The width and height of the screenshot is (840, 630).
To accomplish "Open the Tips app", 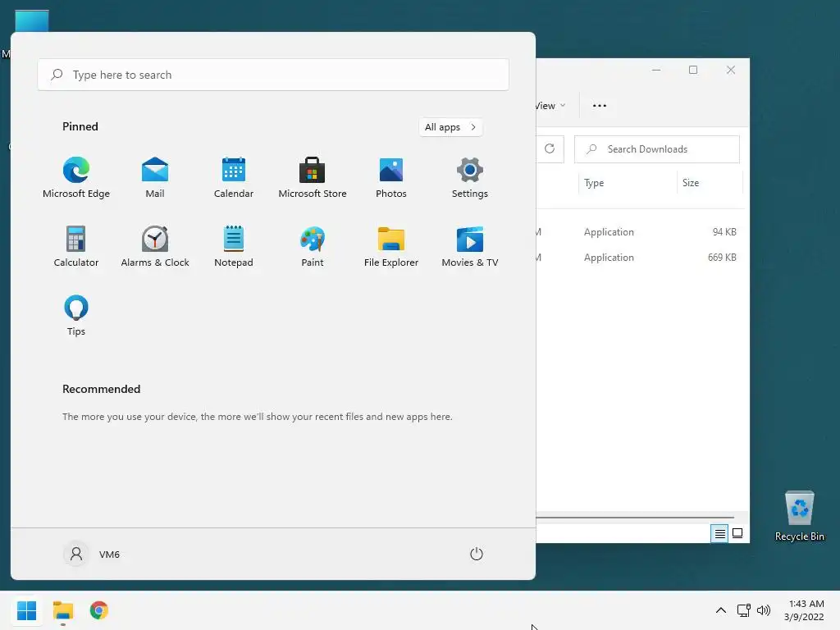I will tap(76, 316).
